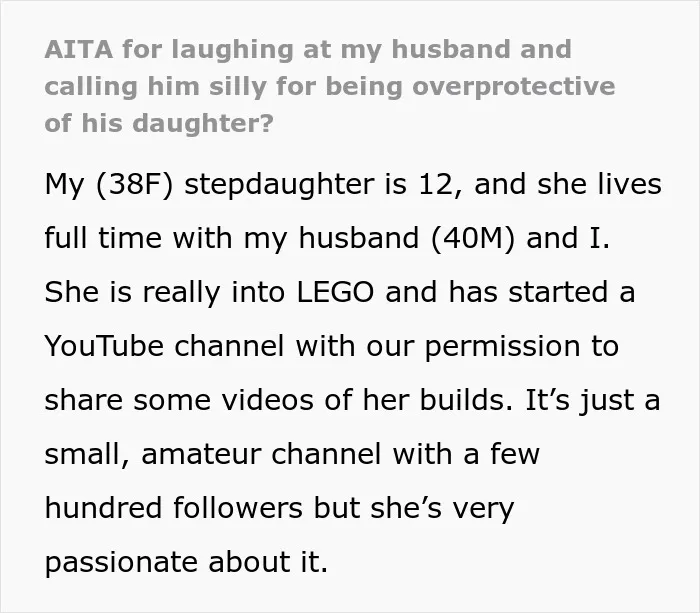Click the word "builds." in the paragraph
700x613 pixels.
click(x=466, y=400)
